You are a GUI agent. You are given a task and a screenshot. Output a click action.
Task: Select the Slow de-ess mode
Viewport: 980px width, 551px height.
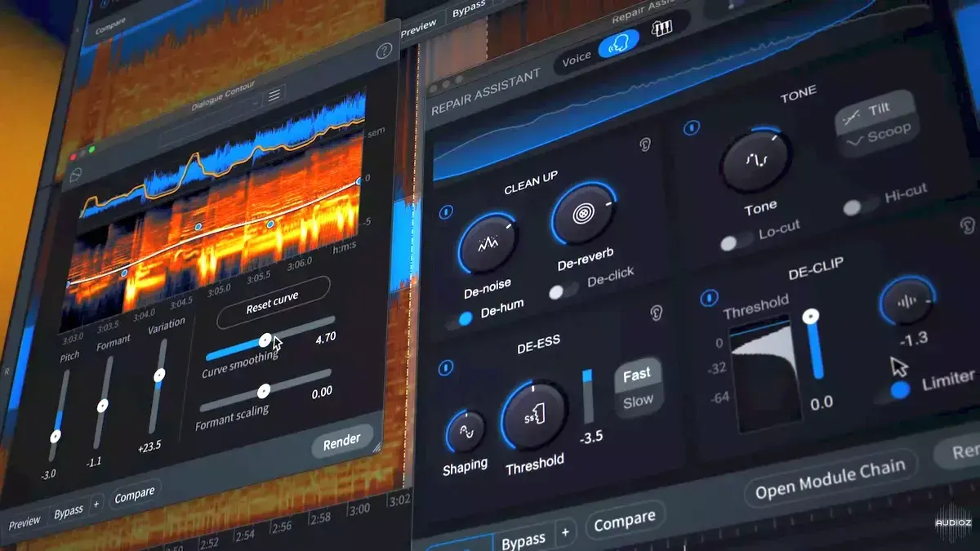coord(639,401)
